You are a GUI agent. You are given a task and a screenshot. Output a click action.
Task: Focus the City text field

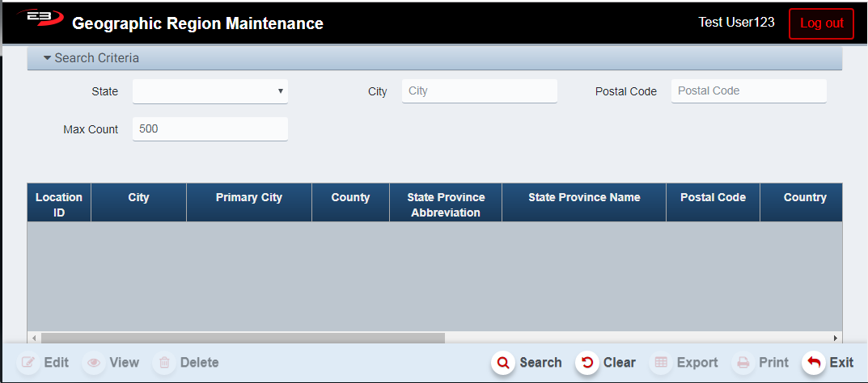pos(479,91)
